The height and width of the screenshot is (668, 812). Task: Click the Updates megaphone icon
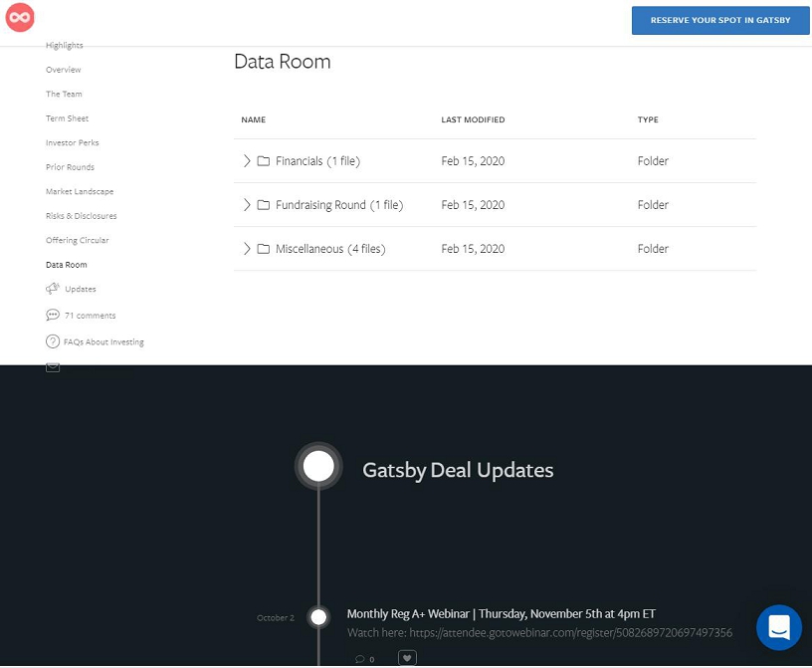(53, 289)
